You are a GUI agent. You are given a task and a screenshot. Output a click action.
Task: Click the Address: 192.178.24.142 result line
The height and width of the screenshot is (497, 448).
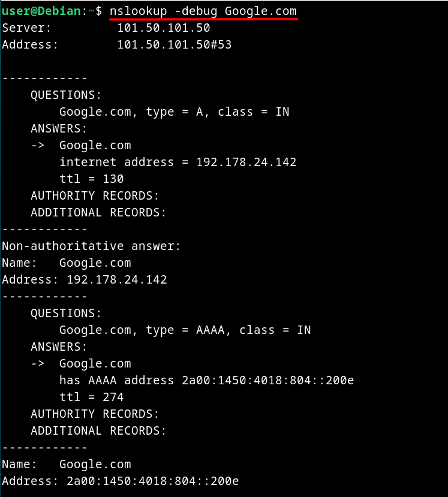coord(85,280)
